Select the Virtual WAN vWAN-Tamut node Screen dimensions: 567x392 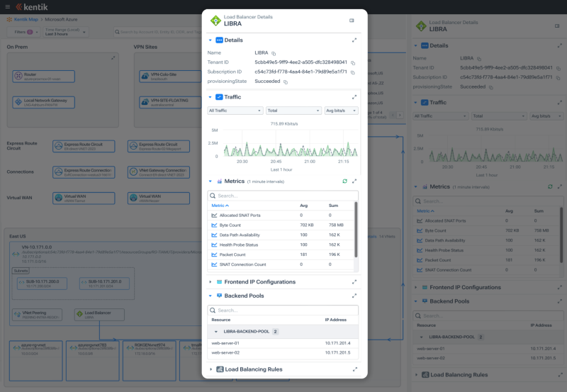(x=84, y=198)
